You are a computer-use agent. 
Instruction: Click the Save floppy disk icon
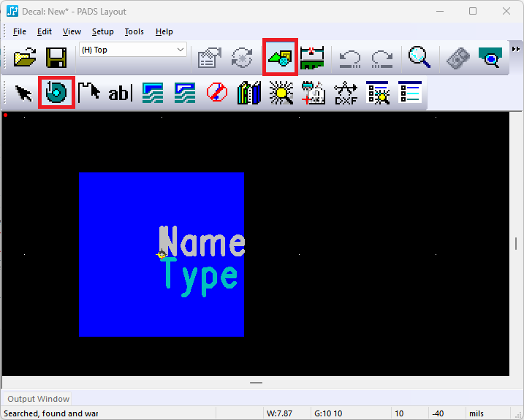[56, 58]
